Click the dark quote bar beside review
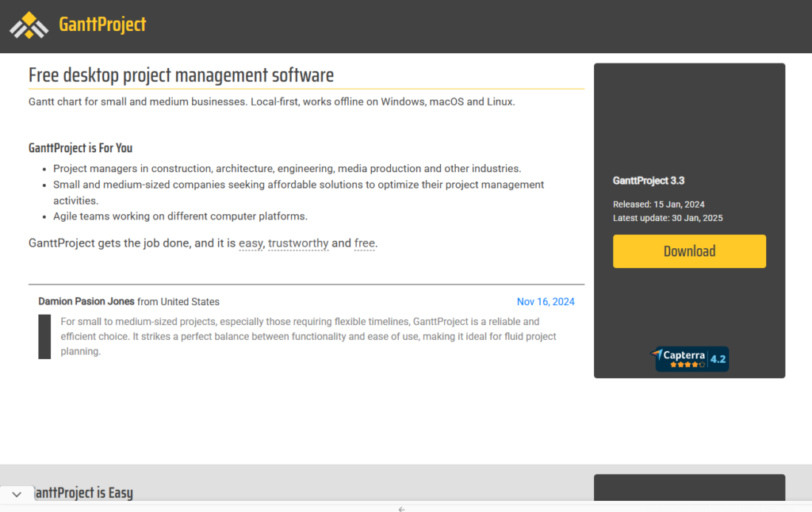The image size is (812, 512). point(44,336)
